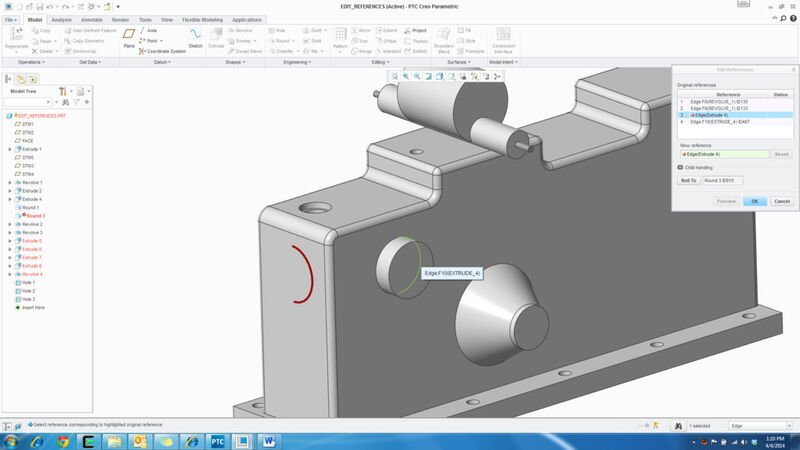Expand the Revolve 1 feature node
The height and width of the screenshot is (450, 800).
pos(10,183)
